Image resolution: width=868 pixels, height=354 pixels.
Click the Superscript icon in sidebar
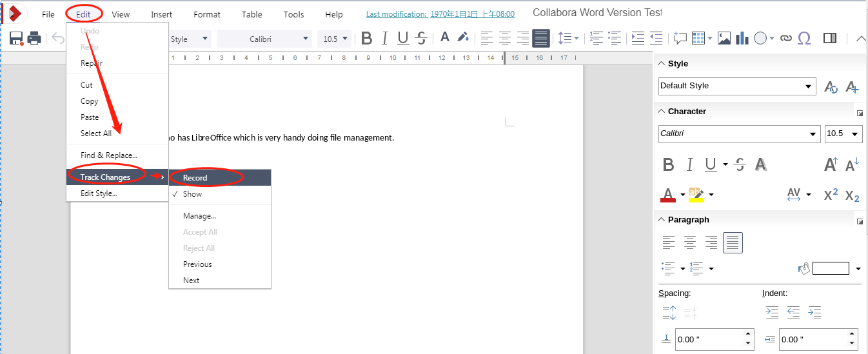click(831, 195)
